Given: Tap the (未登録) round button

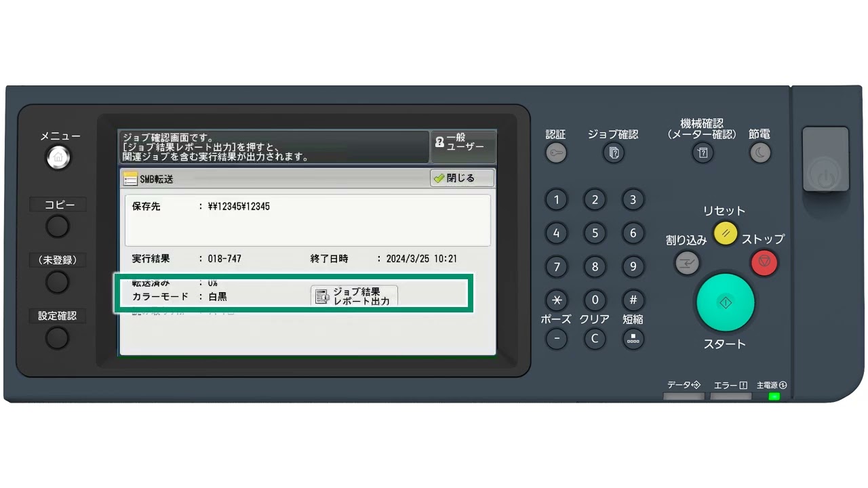Looking at the screenshot, I should coord(58,282).
